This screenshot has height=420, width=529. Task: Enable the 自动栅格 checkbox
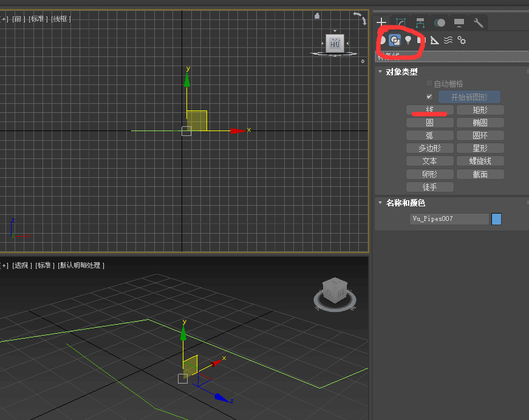coord(429,84)
